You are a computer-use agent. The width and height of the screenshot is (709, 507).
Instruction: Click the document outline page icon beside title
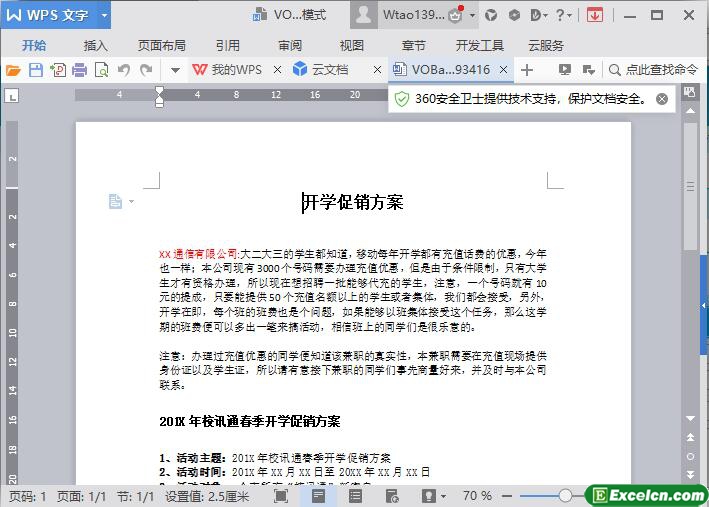(115, 201)
